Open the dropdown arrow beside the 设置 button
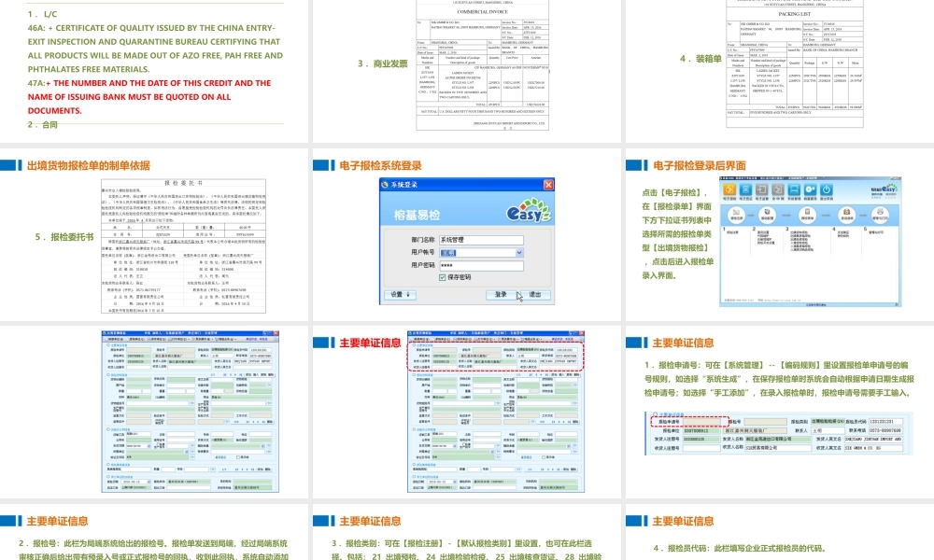The height and width of the screenshot is (560, 934). click(408, 295)
